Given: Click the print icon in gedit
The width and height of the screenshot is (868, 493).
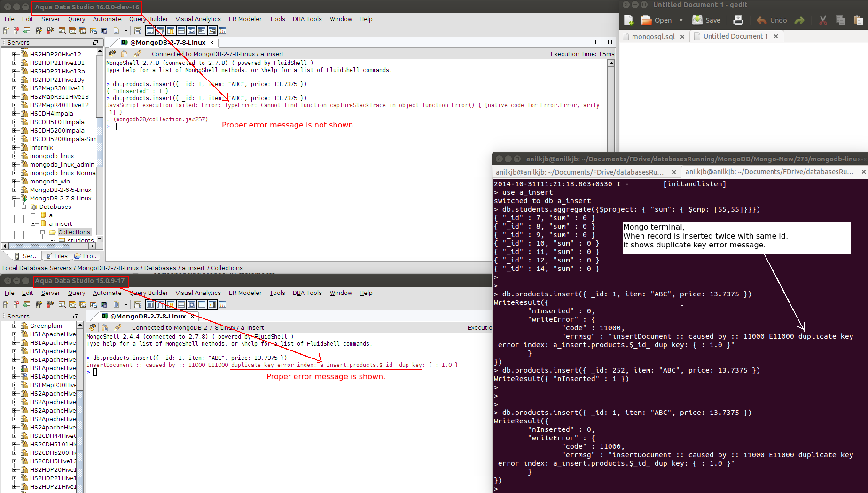Looking at the screenshot, I should pyautogui.click(x=738, y=20).
